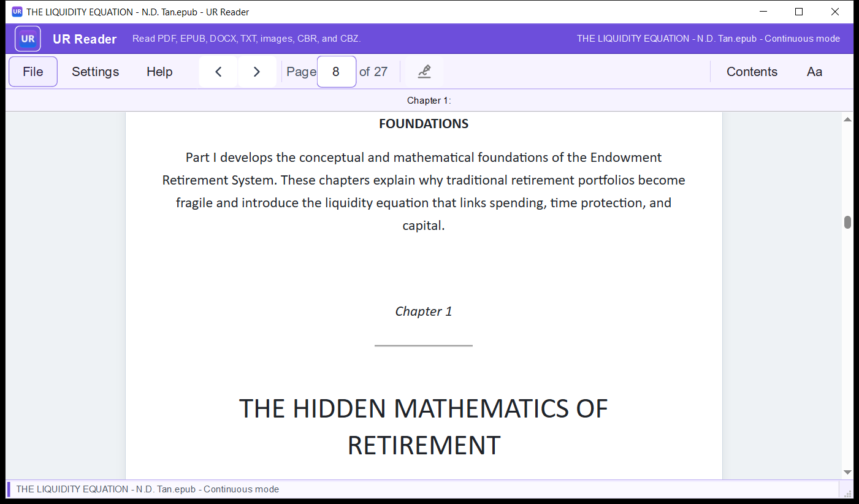Click the UR Reader title text

click(x=85, y=39)
